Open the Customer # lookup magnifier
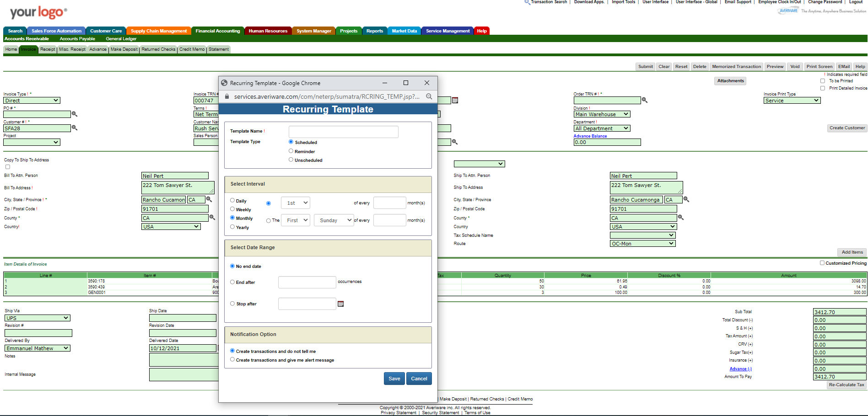Screen dimensions: 868x416 tap(75, 128)
